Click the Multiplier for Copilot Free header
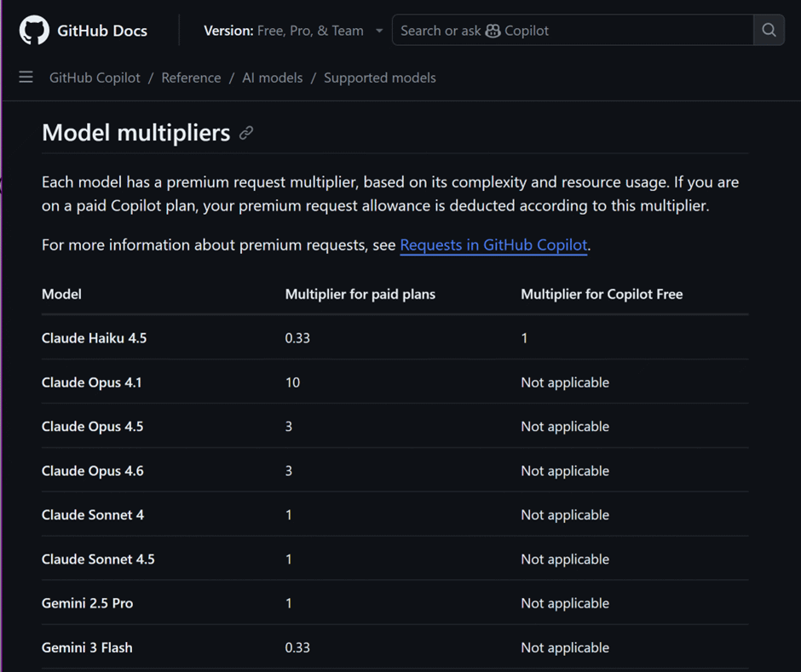The width and height of the screenshot is (801, 672). point(602,294)
